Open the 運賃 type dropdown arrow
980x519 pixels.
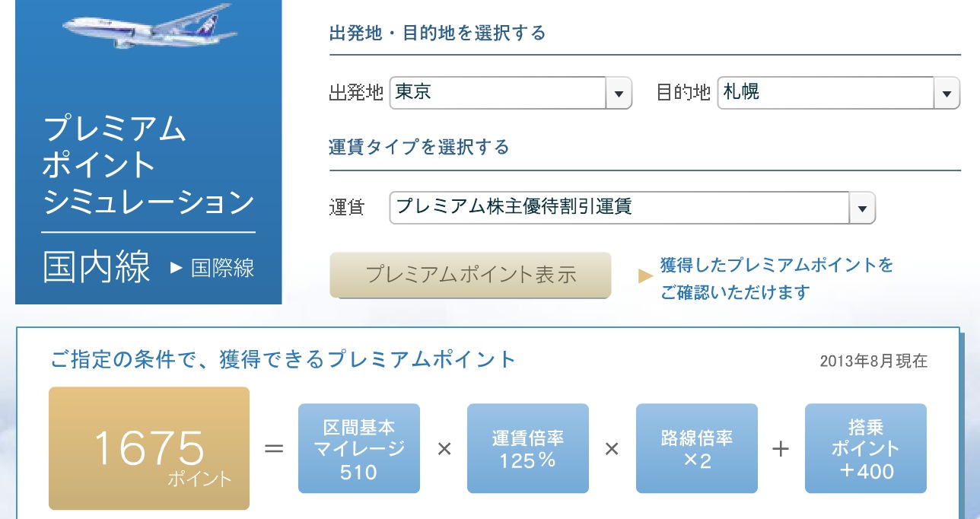(862, 207)
